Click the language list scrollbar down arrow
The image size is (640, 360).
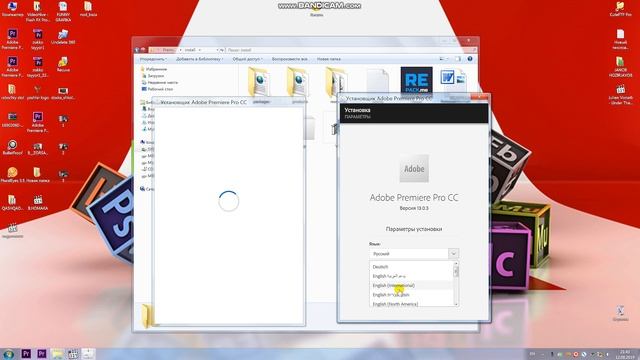[456, 304]
